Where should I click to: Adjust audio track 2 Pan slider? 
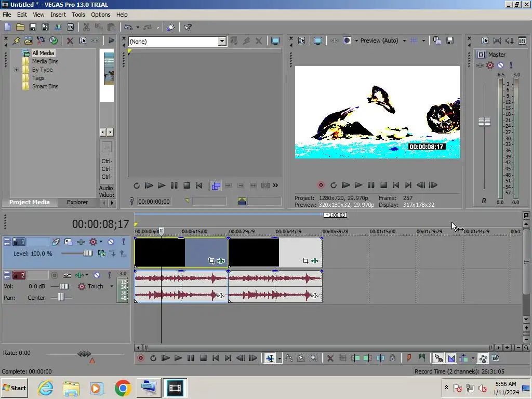(61, 297)
